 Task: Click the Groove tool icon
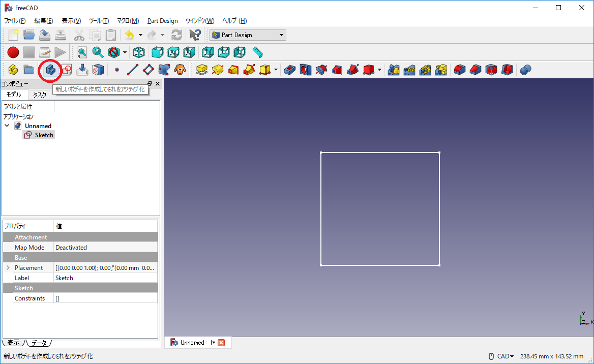coord(321,70)
